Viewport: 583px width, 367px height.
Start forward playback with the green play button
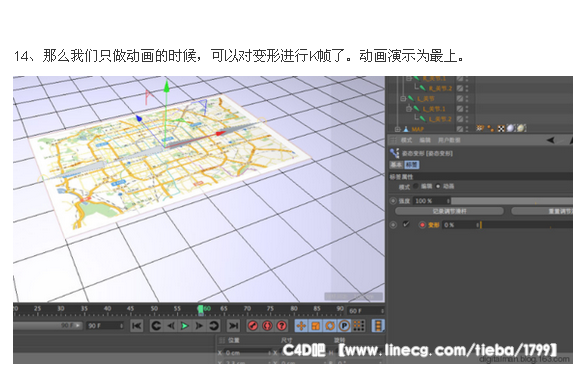pyautogui.click(x=184, y=326)
